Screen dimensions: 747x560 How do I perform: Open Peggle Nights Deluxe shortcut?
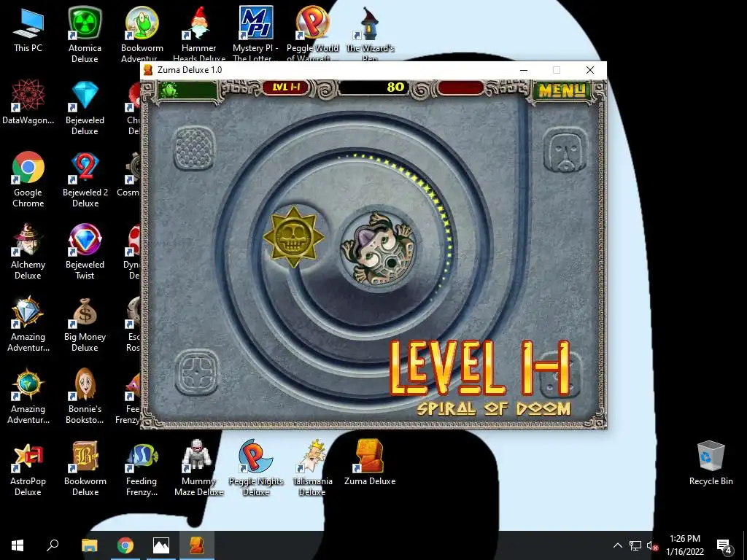click(256, 469)
